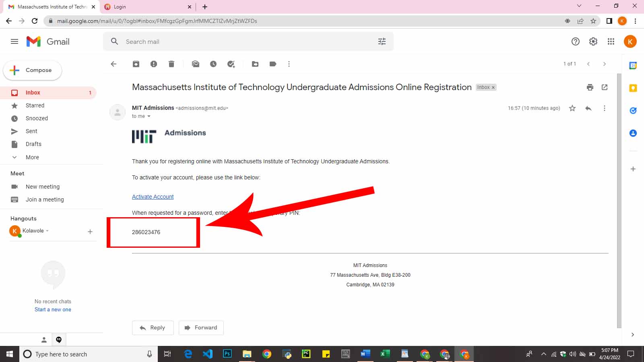The height and width of the screenshot is (362, 644).
Task: Snooze this email
Action: tap(213, 64)
